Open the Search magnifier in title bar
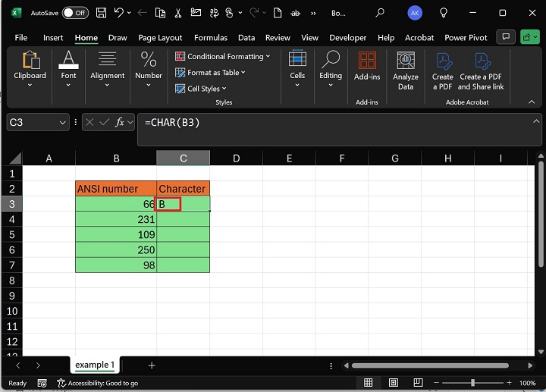This screenshot has width=546, height=392. click(x=380, y=13)
